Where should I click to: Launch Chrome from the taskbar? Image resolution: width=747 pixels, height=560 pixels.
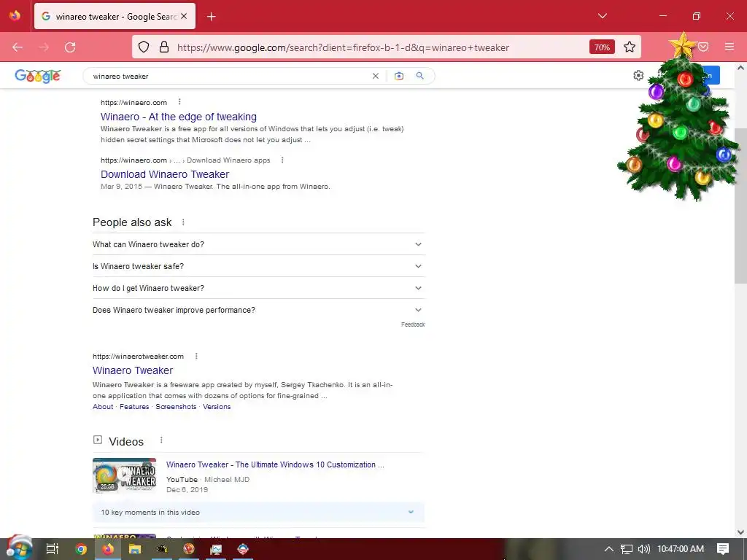click(81, 549)
